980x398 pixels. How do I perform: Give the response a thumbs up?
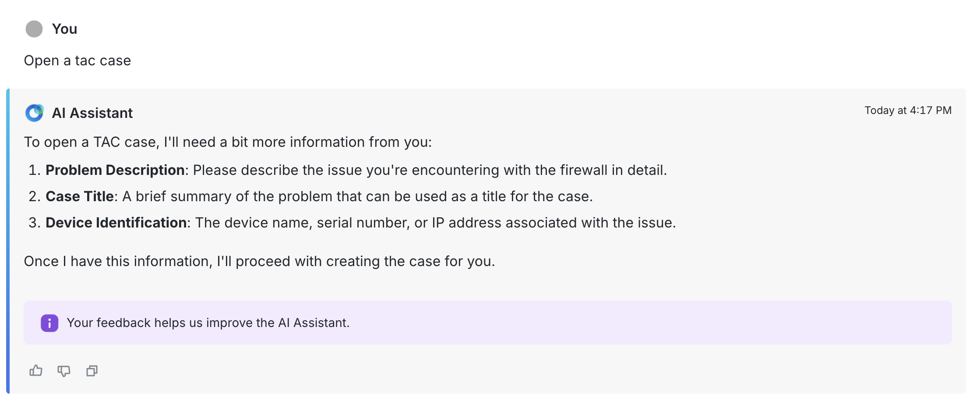(36, 371)
